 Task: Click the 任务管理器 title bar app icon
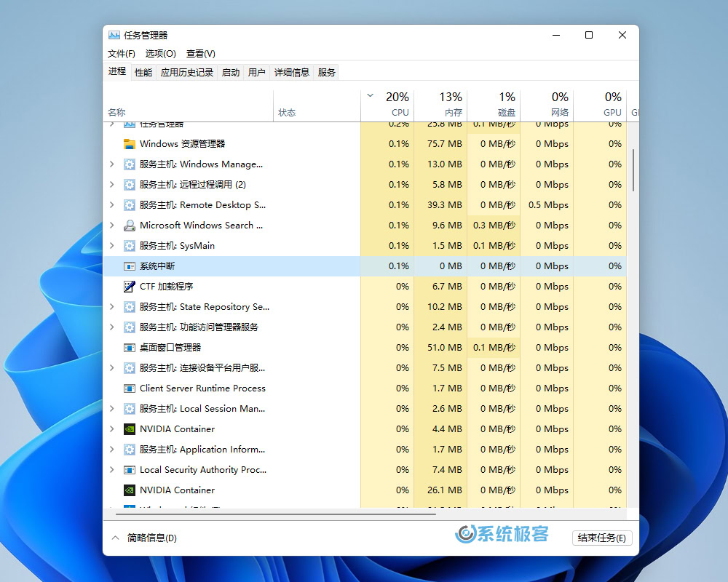tap(114, 35)
